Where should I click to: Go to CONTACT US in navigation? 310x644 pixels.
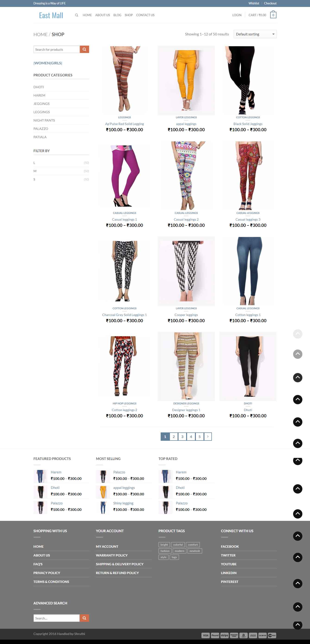145,15
